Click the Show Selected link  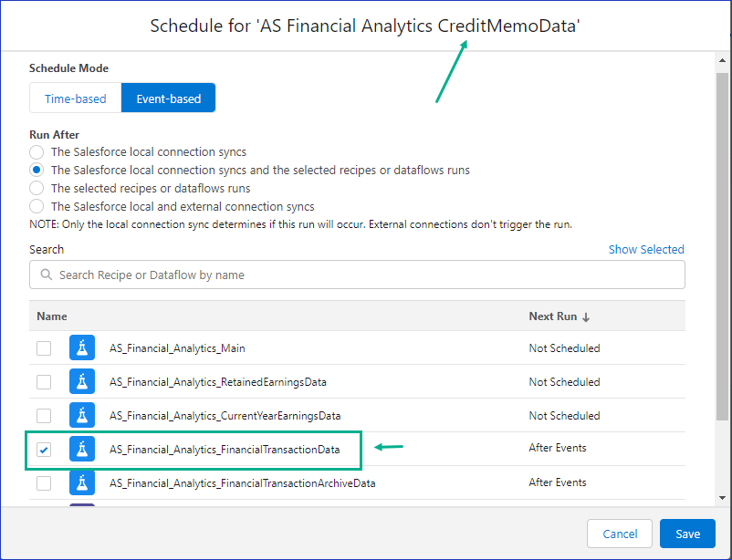(x=646, y=249)
